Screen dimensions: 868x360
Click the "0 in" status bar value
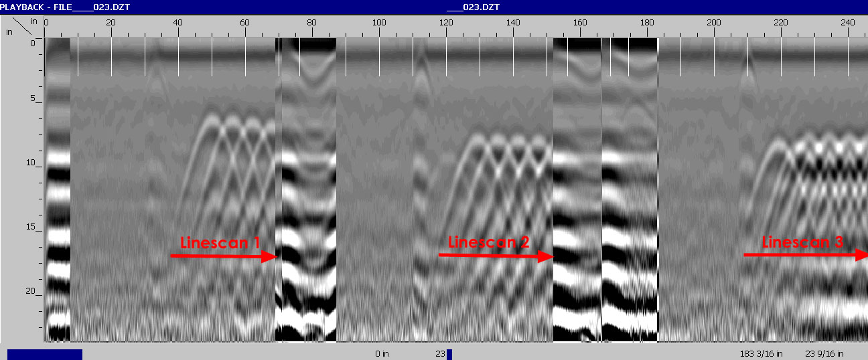point(382,354)
